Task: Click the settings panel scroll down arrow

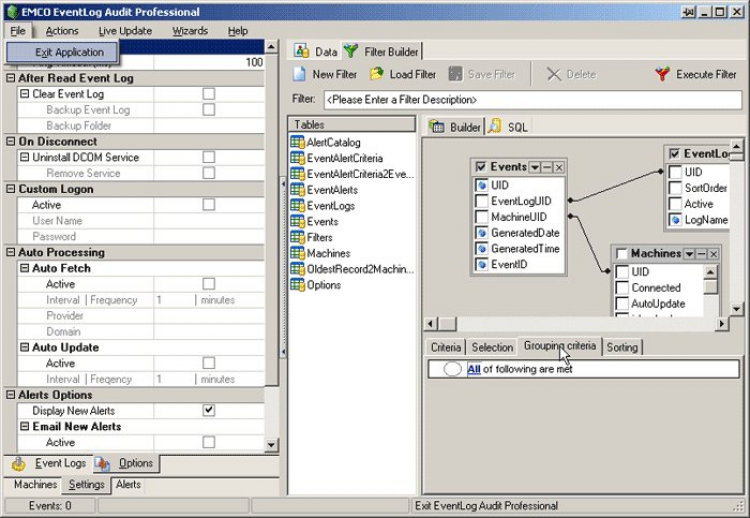Action: coord(271,444)
